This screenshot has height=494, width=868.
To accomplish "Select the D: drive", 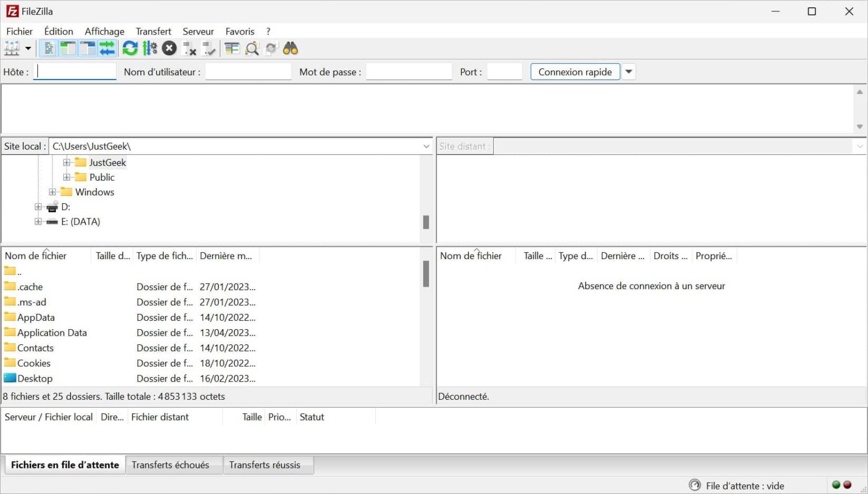I will click(x=66, y=207).
